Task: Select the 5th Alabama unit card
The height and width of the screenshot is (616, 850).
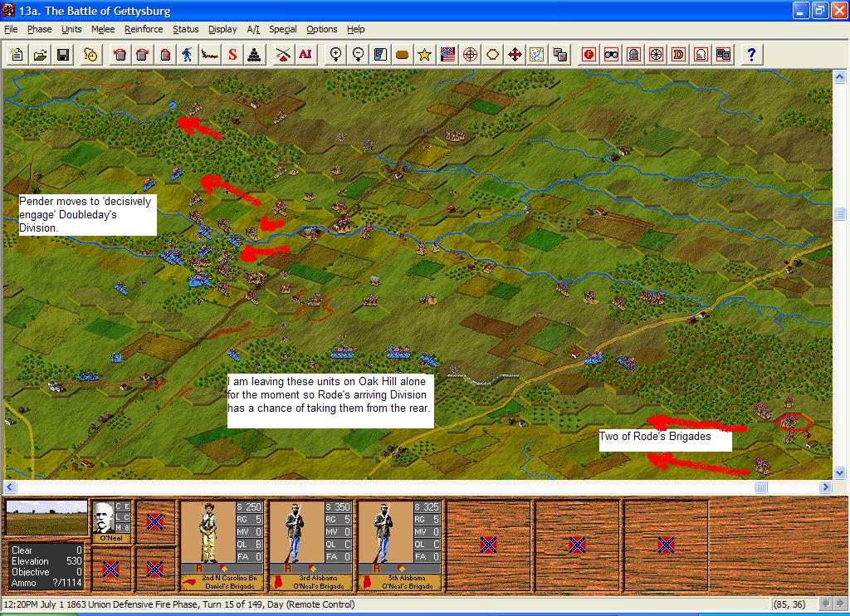Action: pos(400,545)
